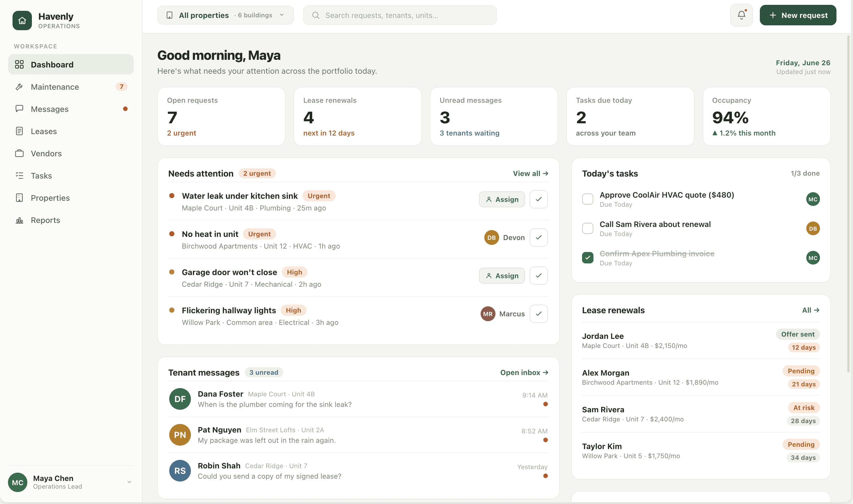Click the At risk status for Sam Rivera
The image size is (853, 504).
tap(803, 407)
